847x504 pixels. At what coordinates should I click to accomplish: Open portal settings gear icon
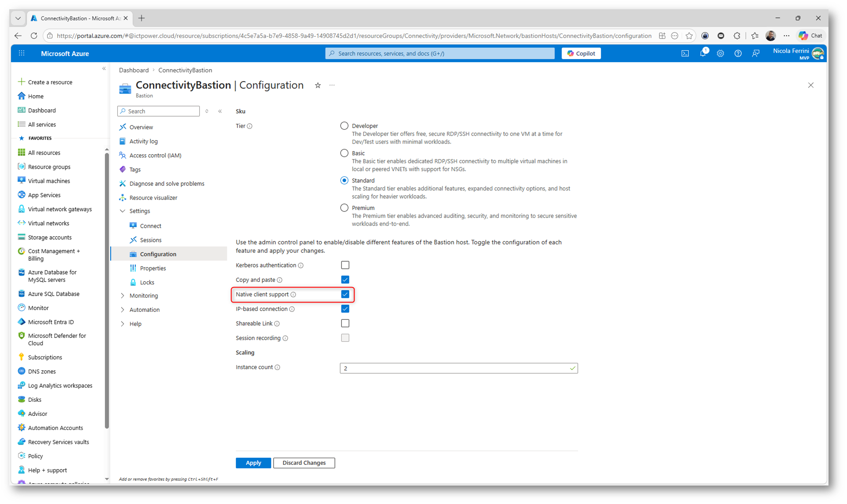click(x=720, y=53)
